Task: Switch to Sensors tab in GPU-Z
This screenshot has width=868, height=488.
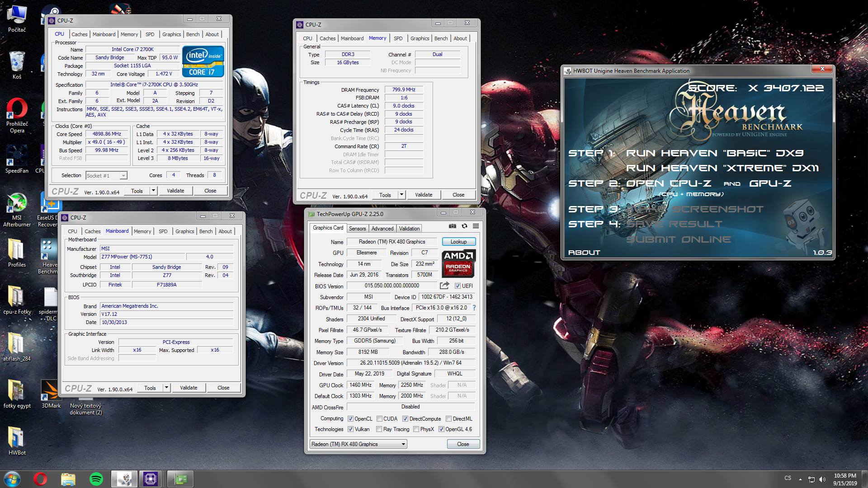Action: point(357,229)
